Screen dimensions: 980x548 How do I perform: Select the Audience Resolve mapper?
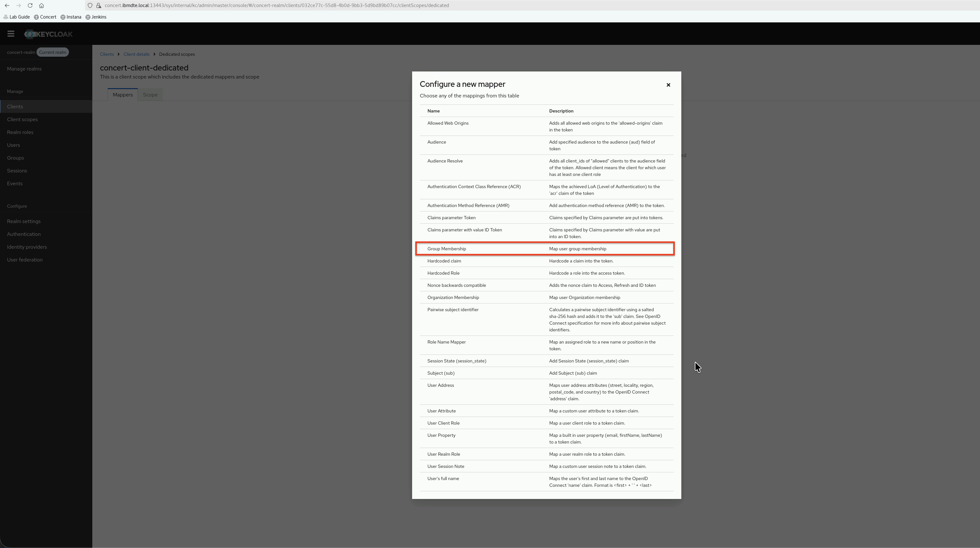[x=546, y=167]
